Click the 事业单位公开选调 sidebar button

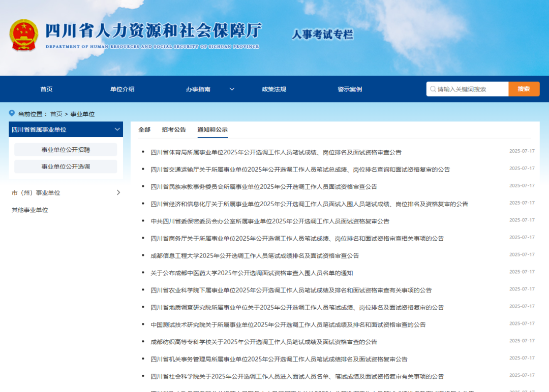pyautogui.click(x=66, y=167)
